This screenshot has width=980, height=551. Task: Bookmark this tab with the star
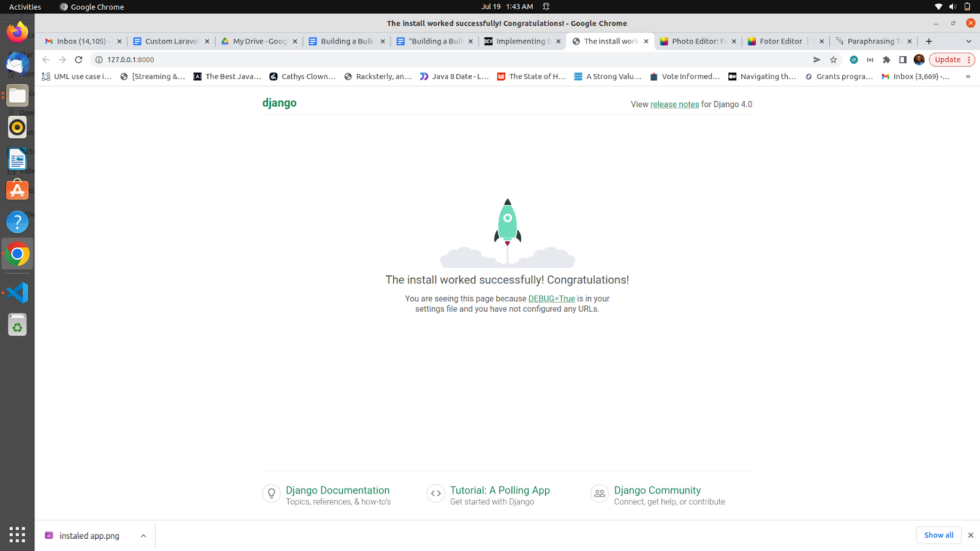833,59
